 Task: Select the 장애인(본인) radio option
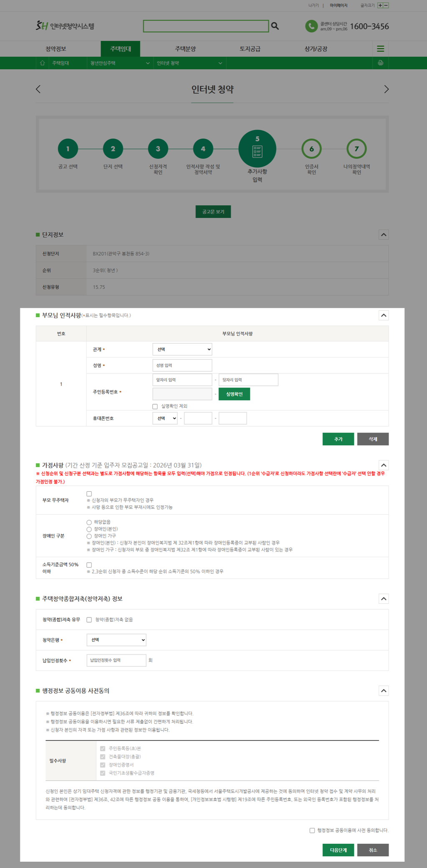click(x=89, y=529)
